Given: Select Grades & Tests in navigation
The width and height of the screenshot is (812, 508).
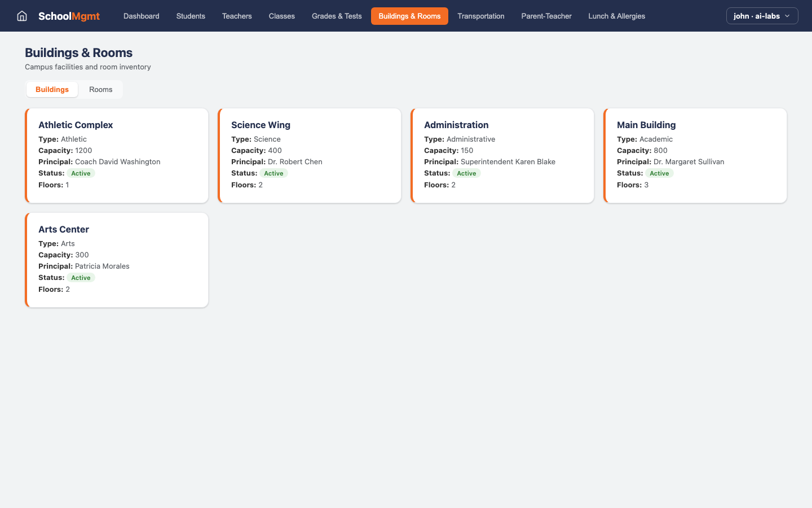Looking at the screenshot, I should click(337, 16).
